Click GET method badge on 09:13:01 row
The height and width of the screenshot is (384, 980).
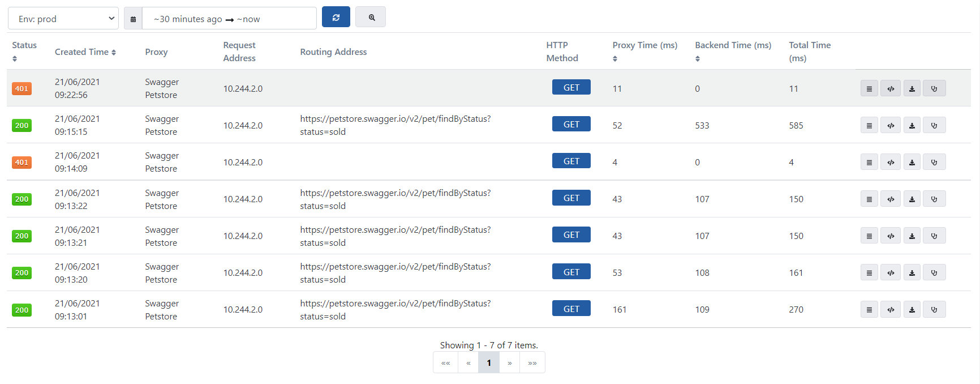tap(571, 309)
